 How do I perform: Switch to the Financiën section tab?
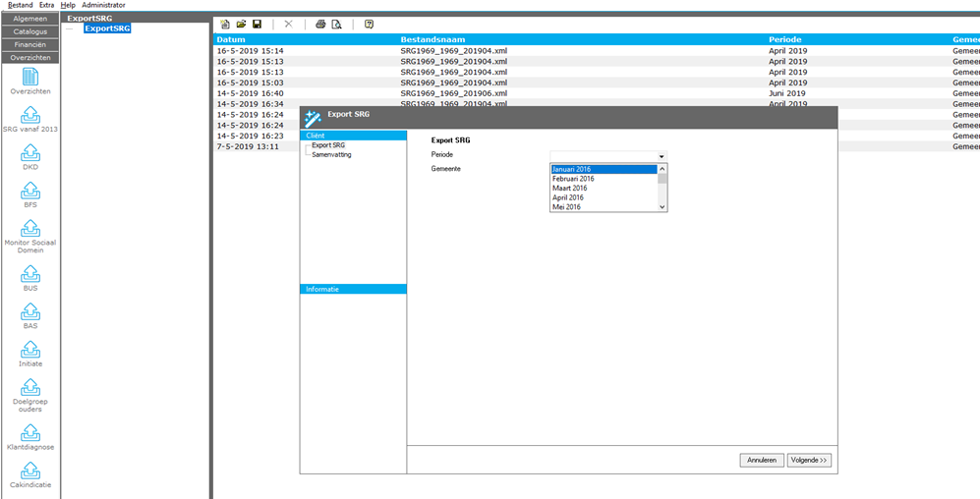tap(29, 45)
